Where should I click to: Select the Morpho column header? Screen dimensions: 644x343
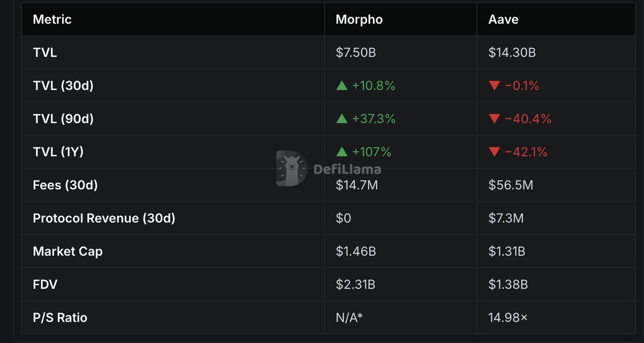click(359, 19)
